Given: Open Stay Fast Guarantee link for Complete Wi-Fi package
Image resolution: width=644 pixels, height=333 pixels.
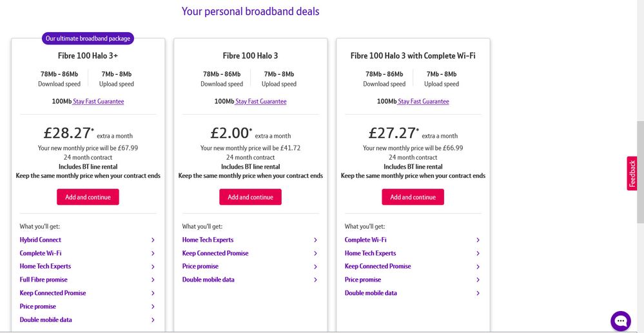Looking at the screenshot, I should click(x=423, y=101).
